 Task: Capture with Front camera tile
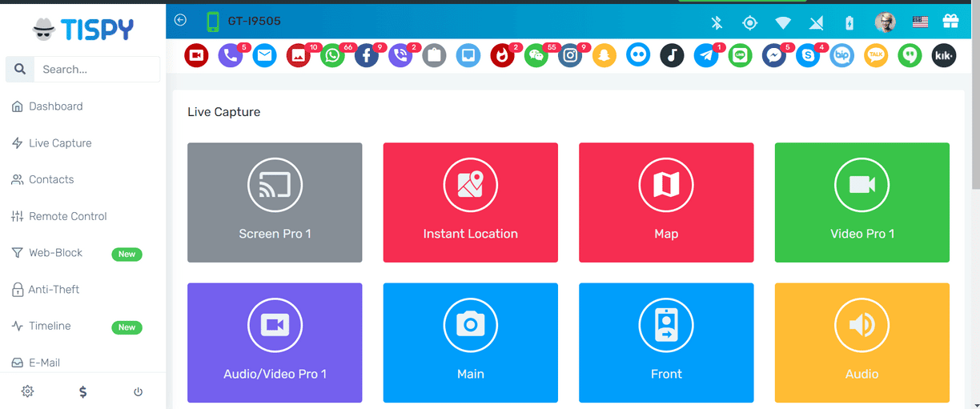tap(666, 343)
